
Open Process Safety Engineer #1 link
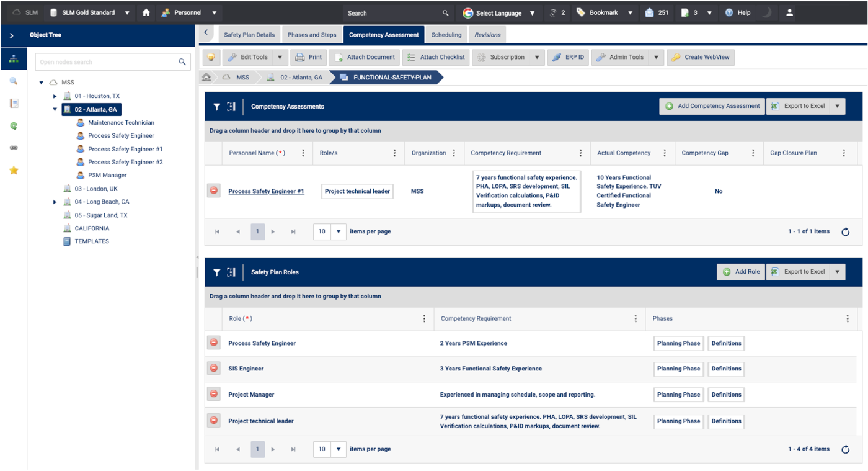pos(266,191)
